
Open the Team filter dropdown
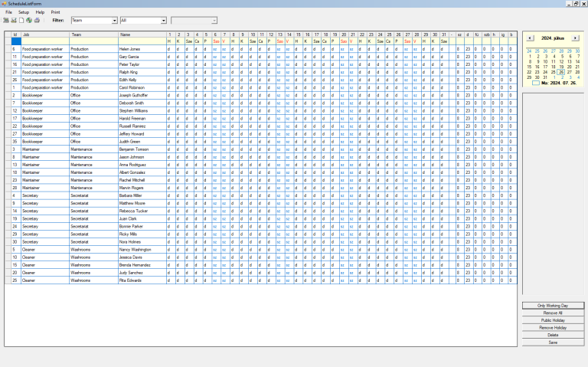(114, 20)
